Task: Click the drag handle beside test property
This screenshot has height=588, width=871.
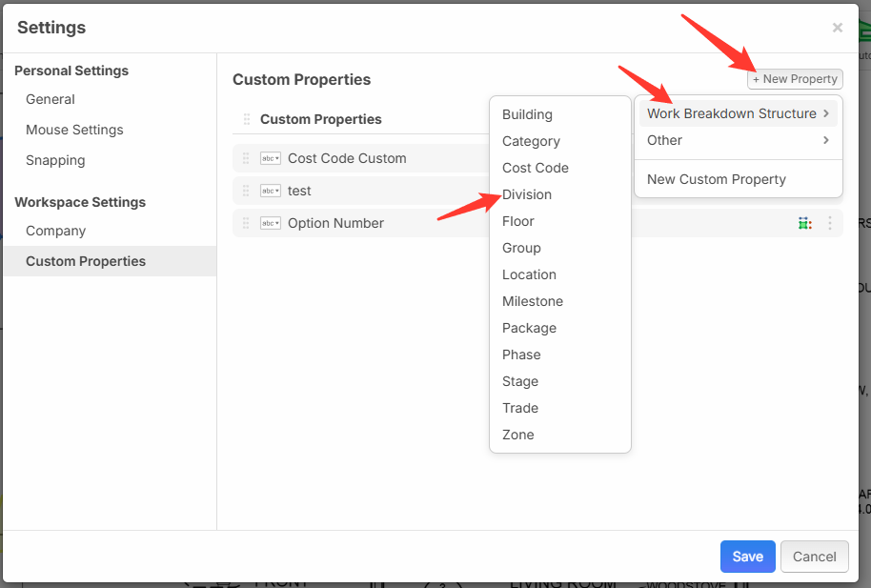Action: [246, 191]
